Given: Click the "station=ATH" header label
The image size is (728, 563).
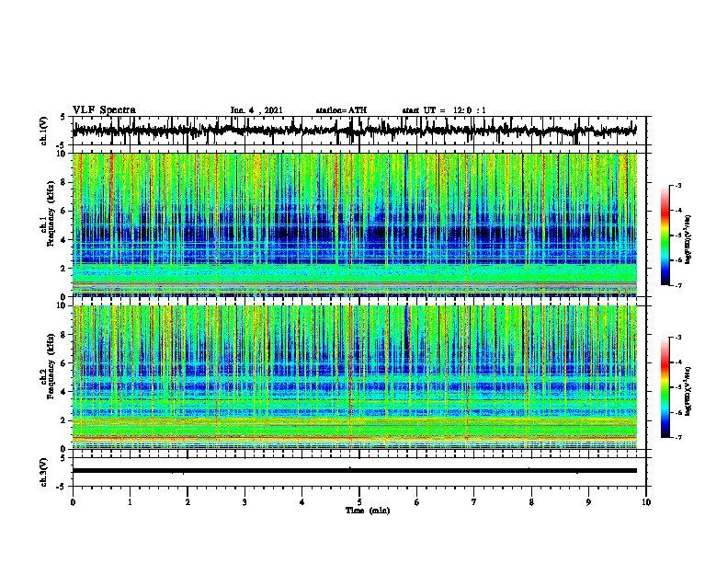Looking at the screenshot, I should (x=341, y=110).
